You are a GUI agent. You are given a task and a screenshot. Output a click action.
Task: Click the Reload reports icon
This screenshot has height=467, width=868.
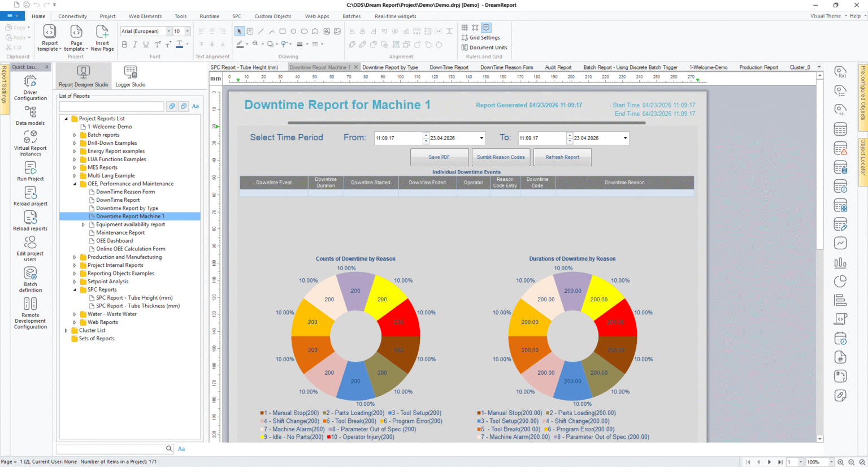click(31, 220)
